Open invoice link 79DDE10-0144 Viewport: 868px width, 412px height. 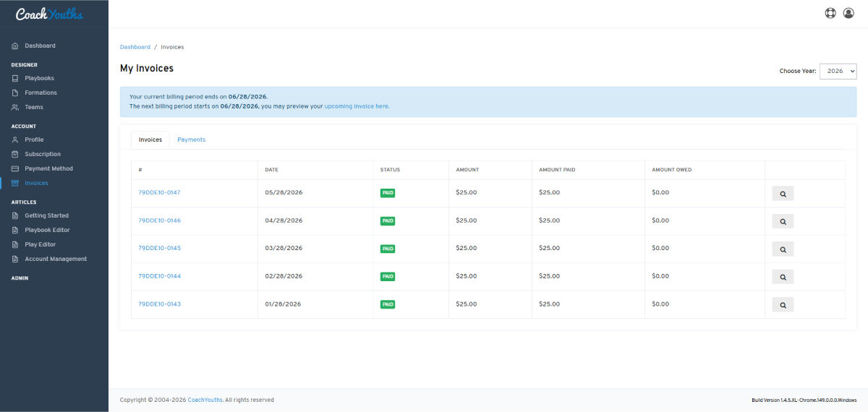(159, 276)
